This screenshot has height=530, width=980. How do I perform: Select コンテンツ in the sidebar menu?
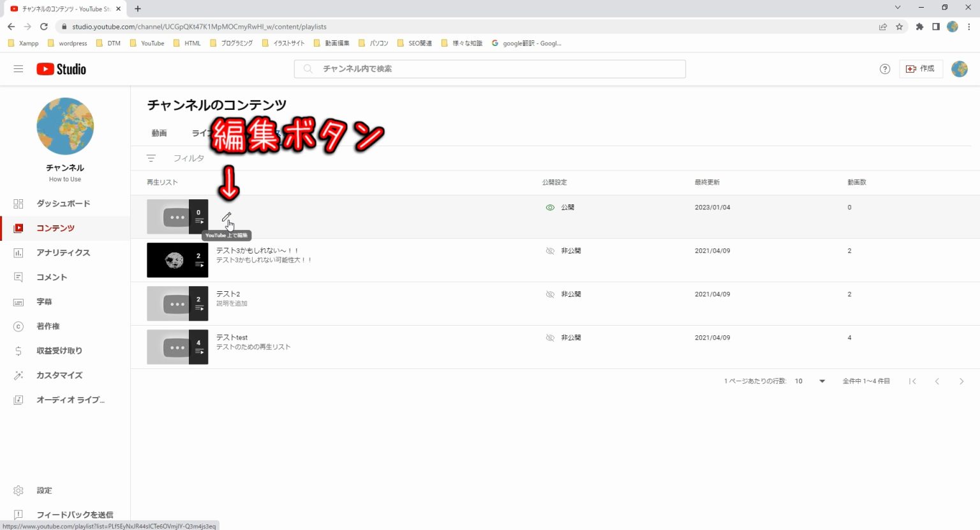point(55,229)
